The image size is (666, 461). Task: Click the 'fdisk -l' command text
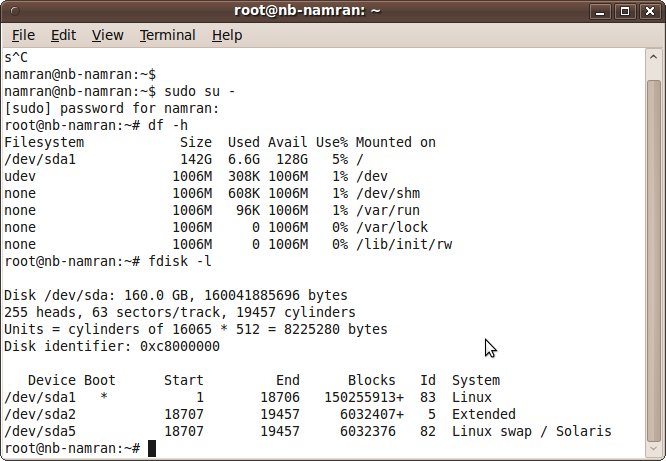(x=180, y=261)
